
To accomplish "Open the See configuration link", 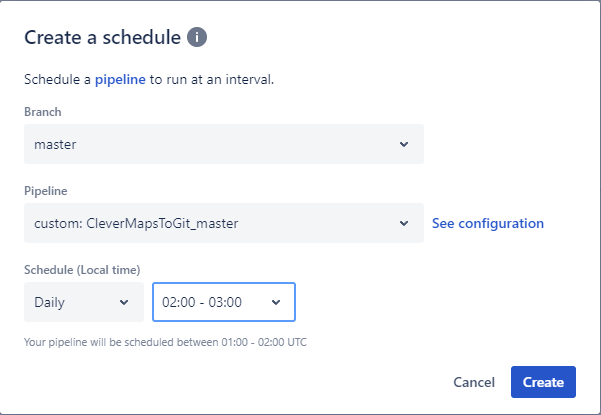I will click(x=488, y=223).
